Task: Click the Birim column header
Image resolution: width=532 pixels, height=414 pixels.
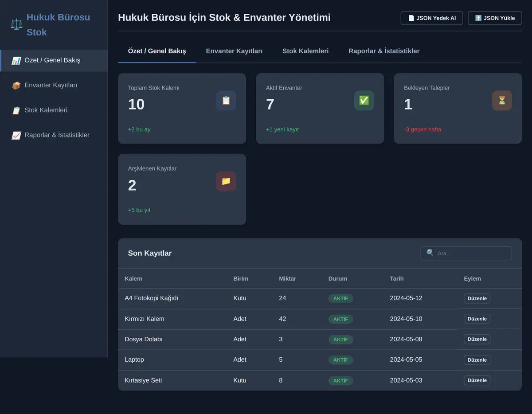Action: coord(241,279)
